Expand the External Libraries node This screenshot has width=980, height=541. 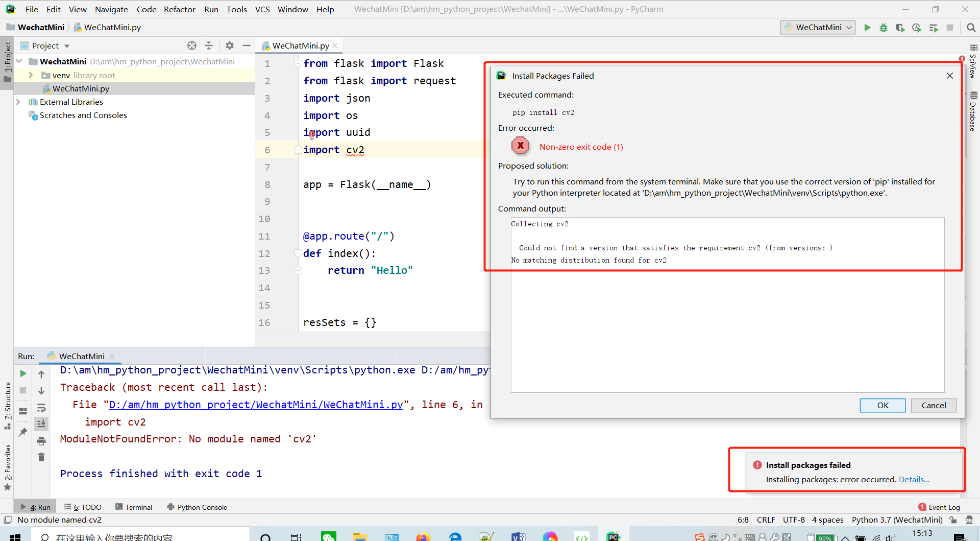pos(19,102)
